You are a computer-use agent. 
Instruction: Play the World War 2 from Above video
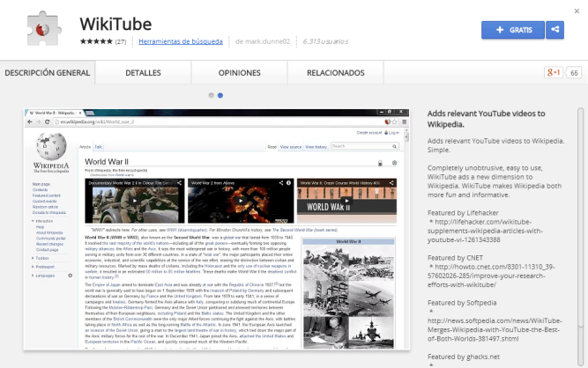point(241,201)
